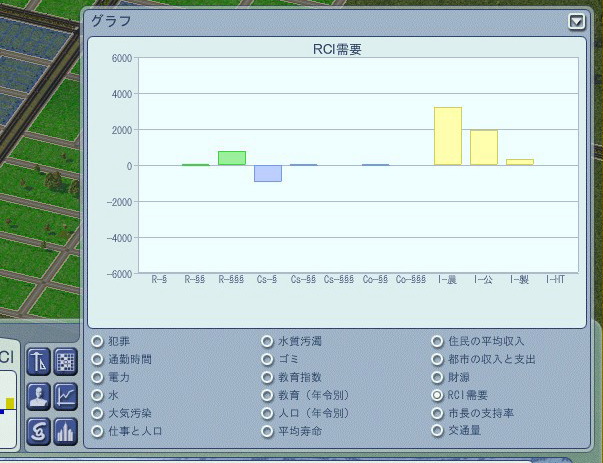Select the 都市の収入と支出 graph radio button
The height and width of the screenshot is (463, 603).
pyautogui.click(x=437, y=359)
